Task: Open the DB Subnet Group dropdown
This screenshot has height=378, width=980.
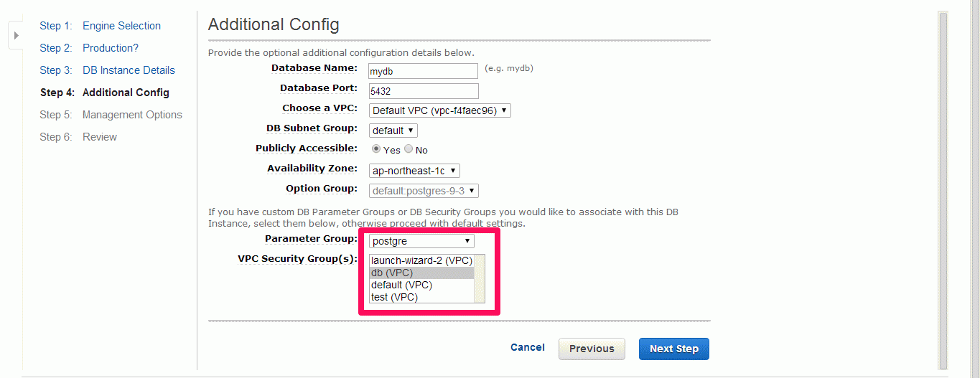Action: [x=393, y=131]
